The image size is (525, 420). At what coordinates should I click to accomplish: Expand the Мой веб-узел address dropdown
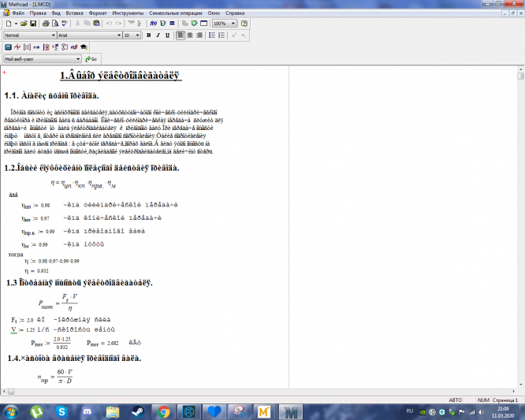coord(78,59)
